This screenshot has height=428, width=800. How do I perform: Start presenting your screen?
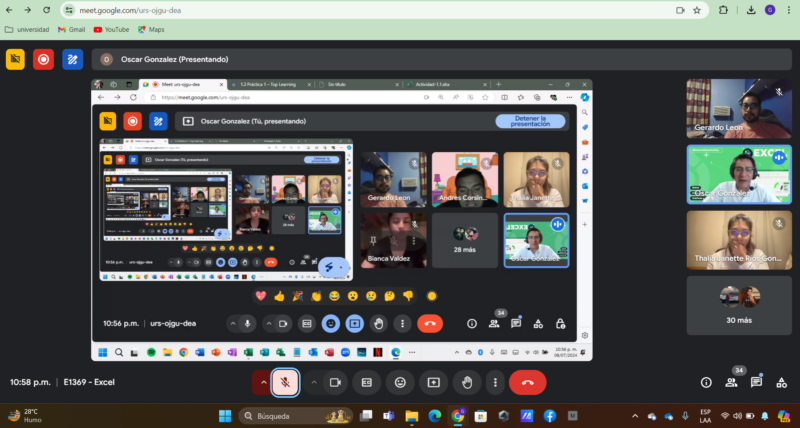(x=434, y=383)
